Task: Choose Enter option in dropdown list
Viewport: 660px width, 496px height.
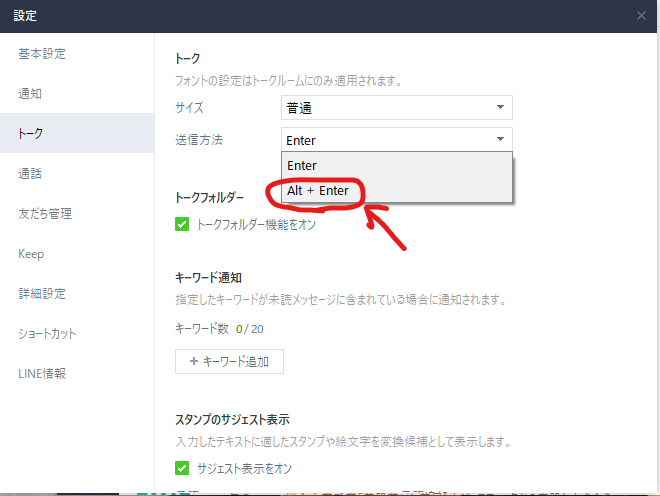Action: click(302, 166)
